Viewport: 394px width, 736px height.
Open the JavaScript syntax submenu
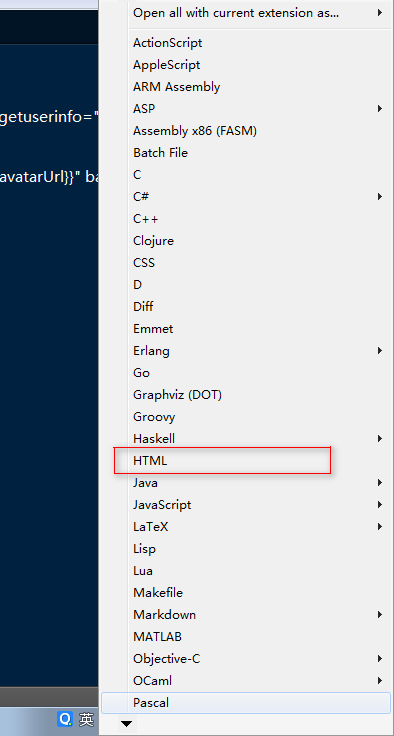click(x=246, y=505)
